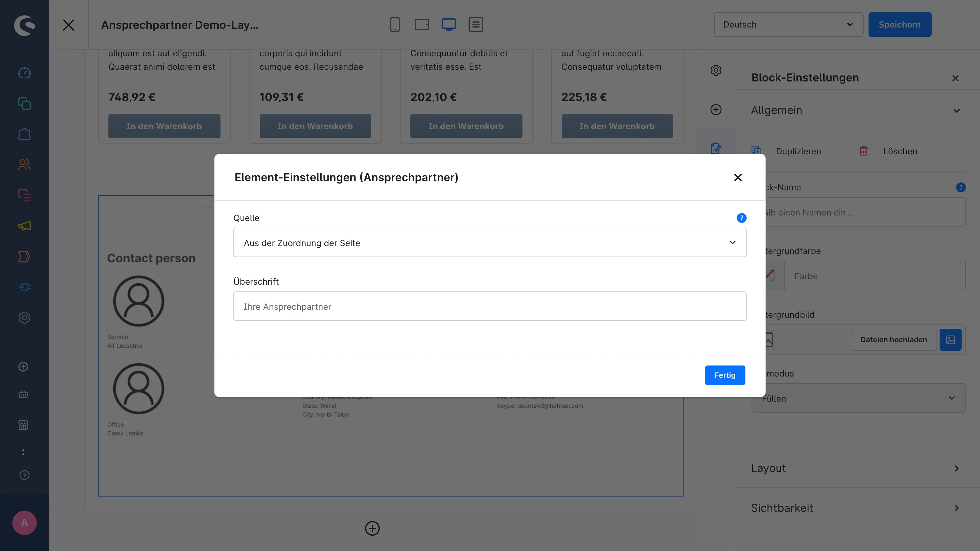Open the Customers icon in sidebar
The image size is (980, 551).
pos(24,165)
